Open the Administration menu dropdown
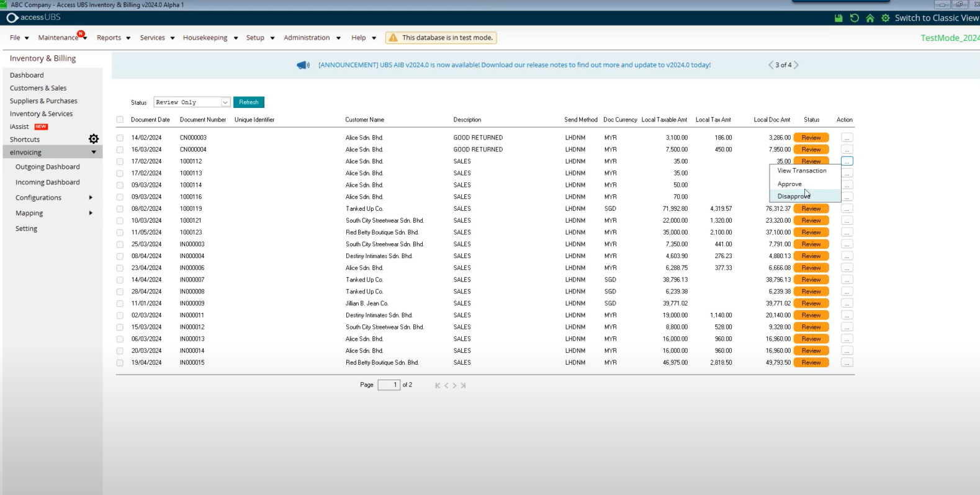This screenshot has height=495, width=980. click(312, 38)
